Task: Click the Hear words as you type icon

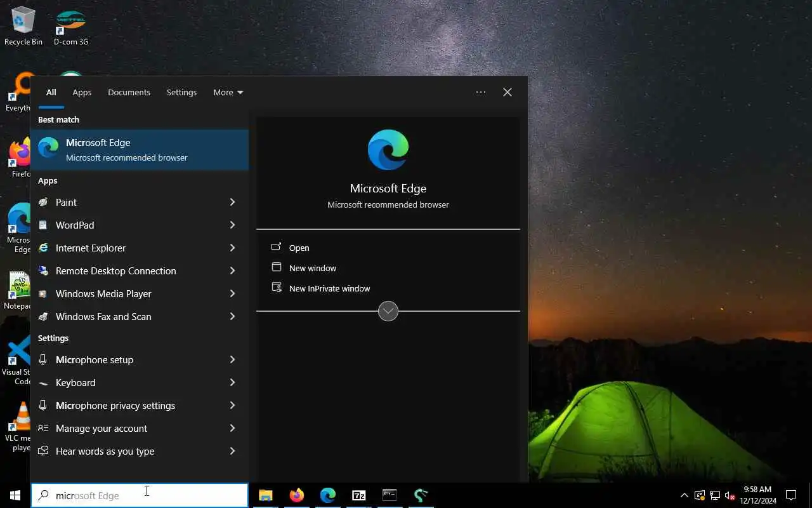Action: click(x=43, y=451)
